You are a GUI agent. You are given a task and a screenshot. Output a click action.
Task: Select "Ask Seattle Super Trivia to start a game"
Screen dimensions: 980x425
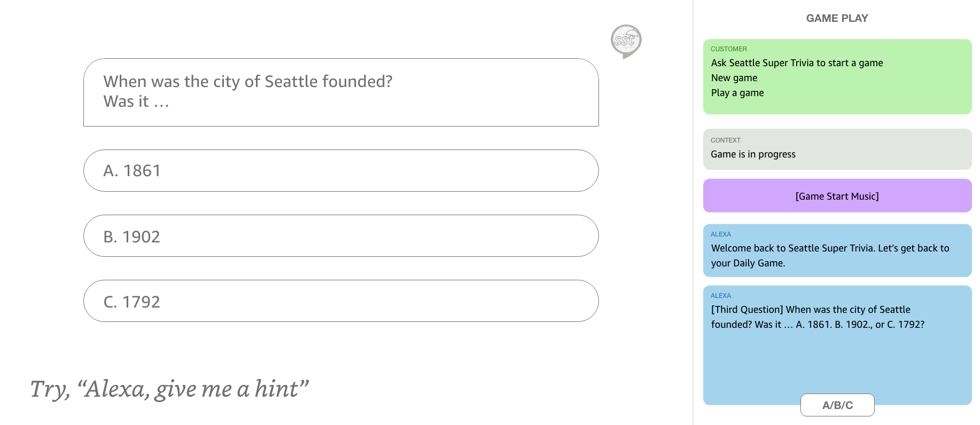click(797, 63)
